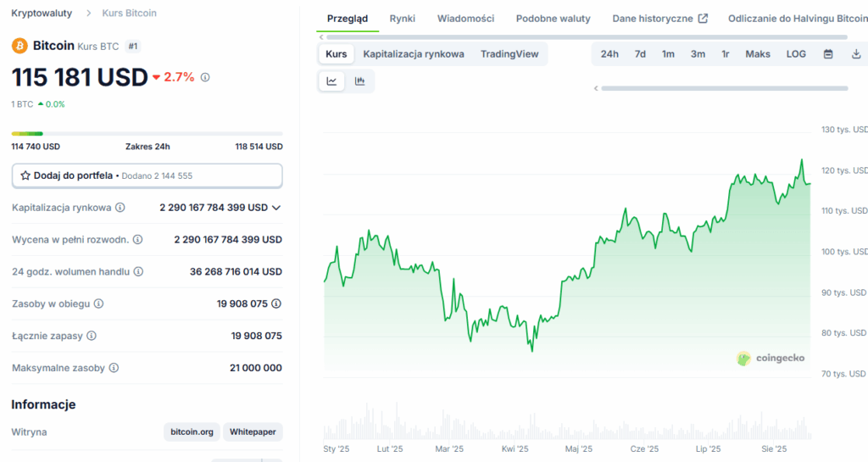Screen dimensions: 868x462
Task: Select TradingView chart mode
Action: coord(509,54)
